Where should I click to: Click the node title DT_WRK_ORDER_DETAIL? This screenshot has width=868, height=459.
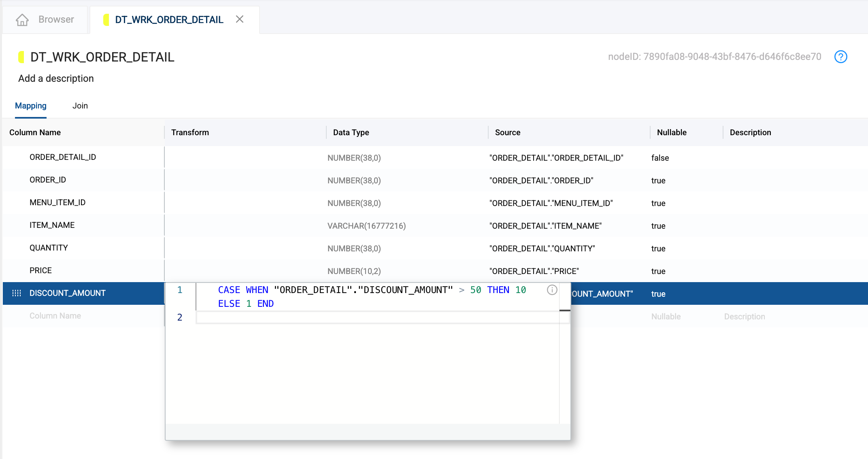click(x=102, y=57)
